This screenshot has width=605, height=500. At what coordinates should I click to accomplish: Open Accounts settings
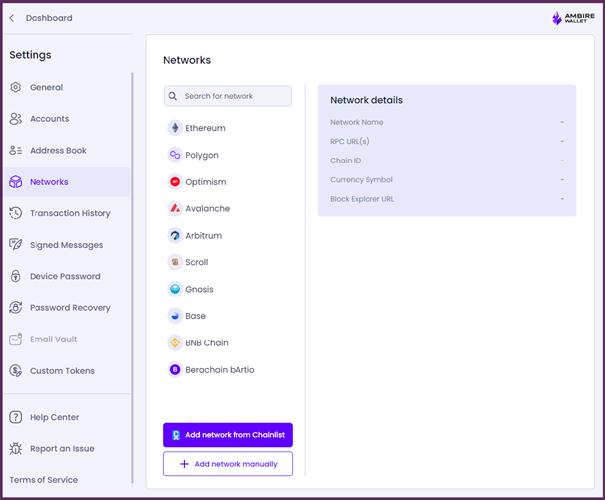point(66,119)
